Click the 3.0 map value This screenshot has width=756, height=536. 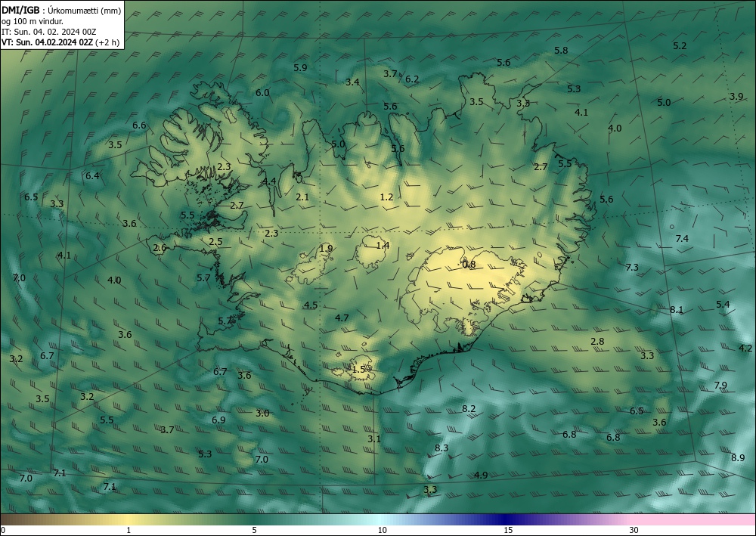pyautogui.click(x=262, y=413)
